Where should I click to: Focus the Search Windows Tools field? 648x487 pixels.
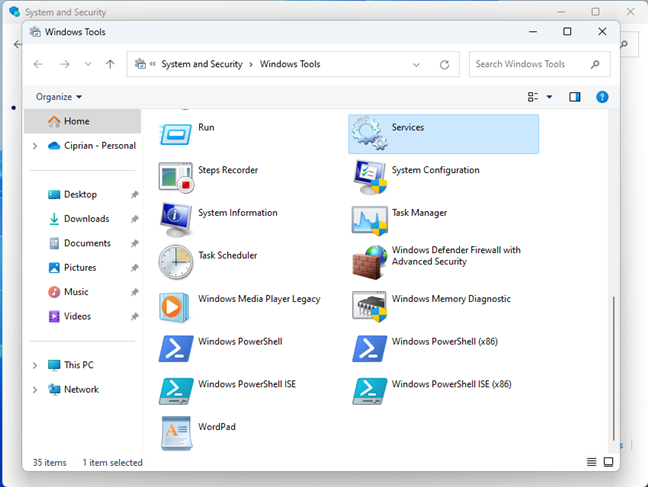pyautogui.click(x=539, y=64)
